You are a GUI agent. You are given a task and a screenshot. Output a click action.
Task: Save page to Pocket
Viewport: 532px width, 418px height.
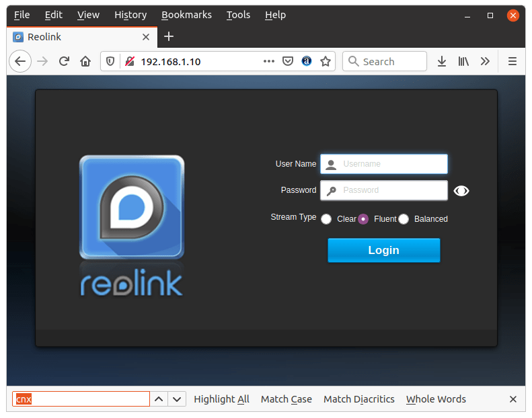click(288, 61)
